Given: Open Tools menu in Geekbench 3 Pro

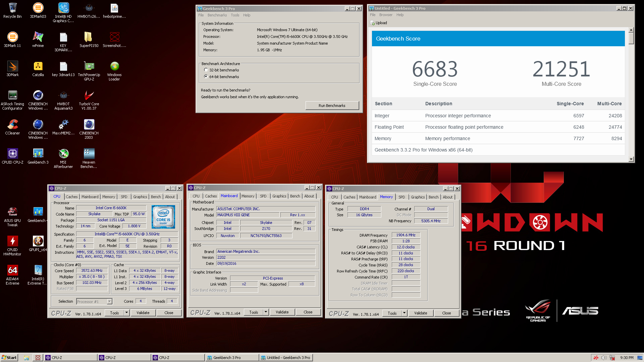Looking at the screenshot, I should [x=235, y=15].
